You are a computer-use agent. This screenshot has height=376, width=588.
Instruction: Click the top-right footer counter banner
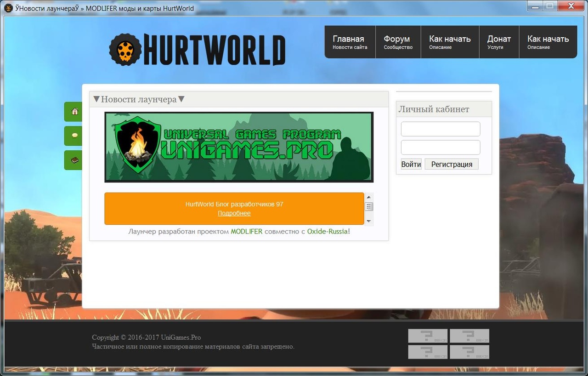click(x=469, y=336)
